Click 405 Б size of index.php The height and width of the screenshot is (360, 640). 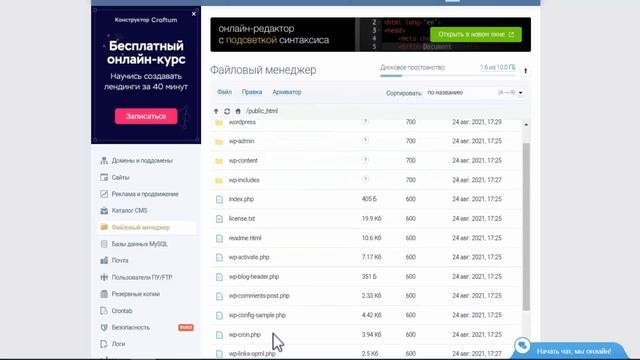coord(369,199)
